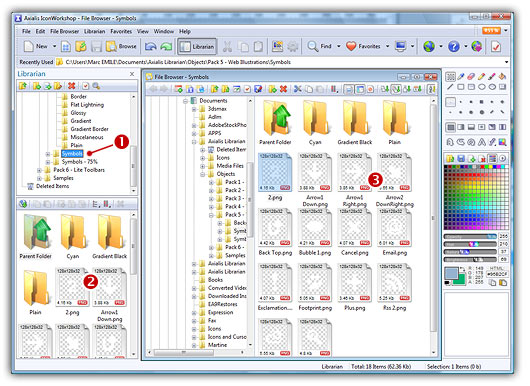Screen dimensions: 530x386
Task: Click the Favorites heart button
Action: [x=364, y=46]
